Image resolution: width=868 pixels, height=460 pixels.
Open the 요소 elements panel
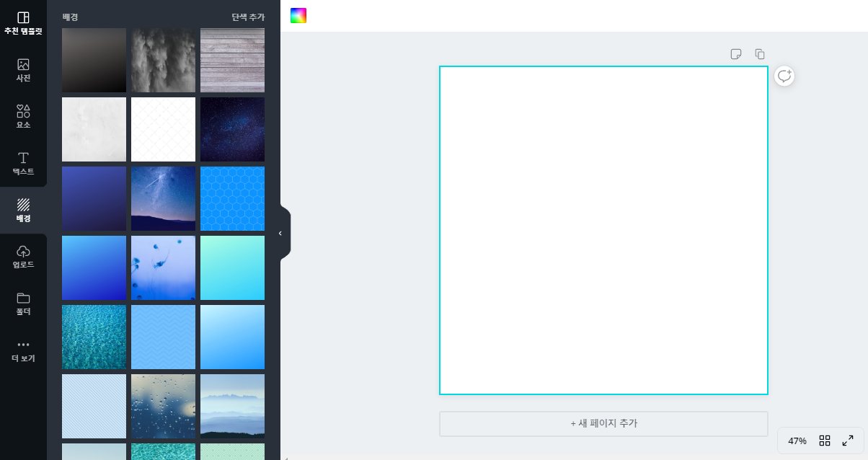click(23, 117)
